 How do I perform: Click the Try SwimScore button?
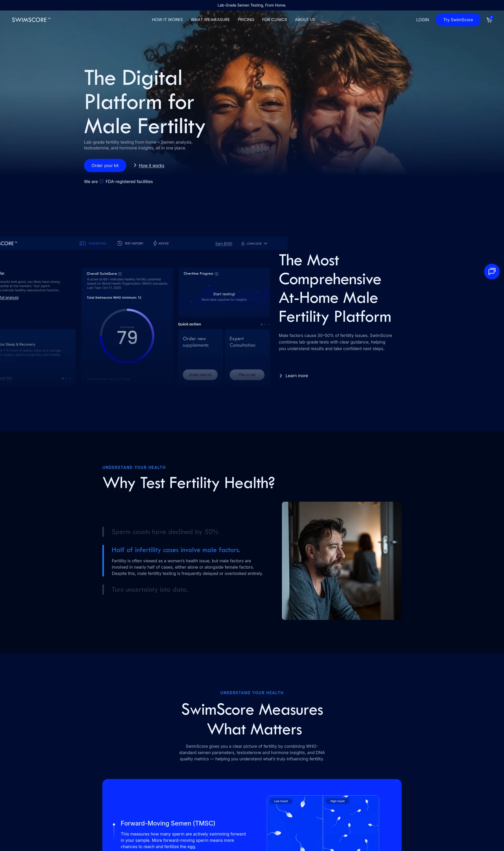click(x=458, y=20)
